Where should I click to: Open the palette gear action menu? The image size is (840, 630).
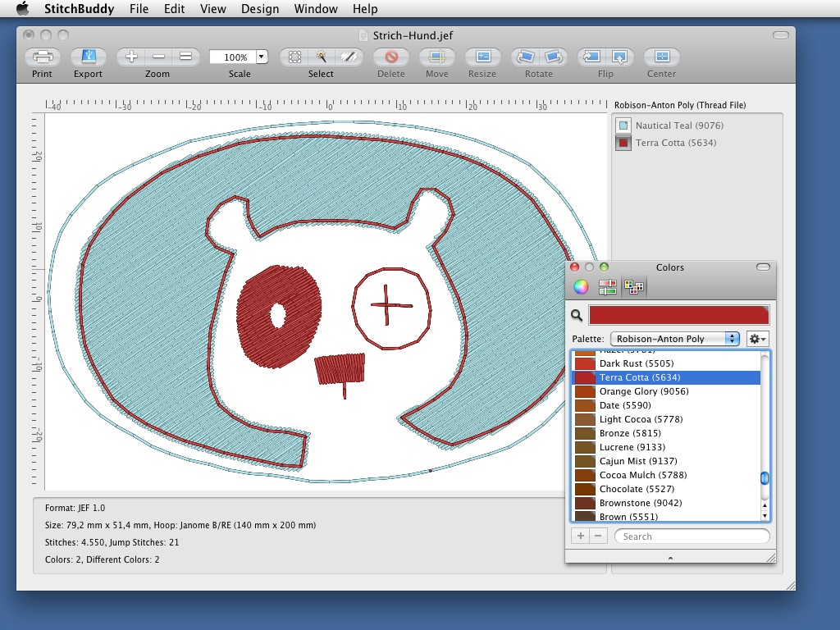coord(757,339)
